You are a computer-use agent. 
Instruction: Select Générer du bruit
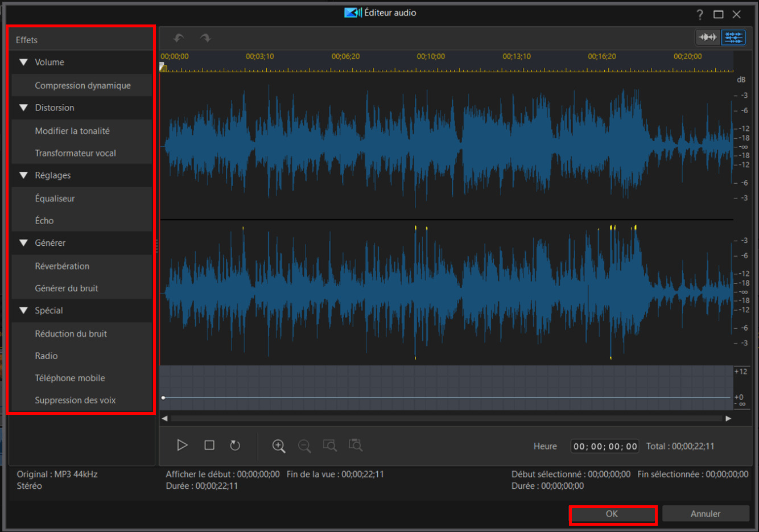coord(82,288)
